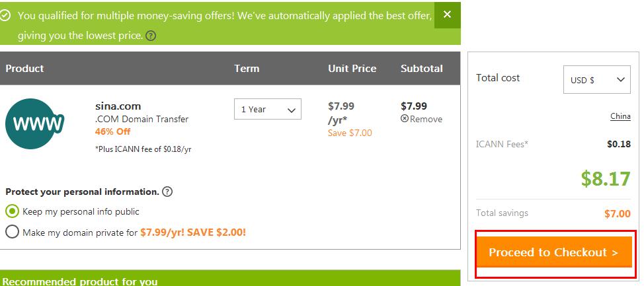This screenshot has height=286, width=644.
Task: Click the China country link
Action: [620, 116]
